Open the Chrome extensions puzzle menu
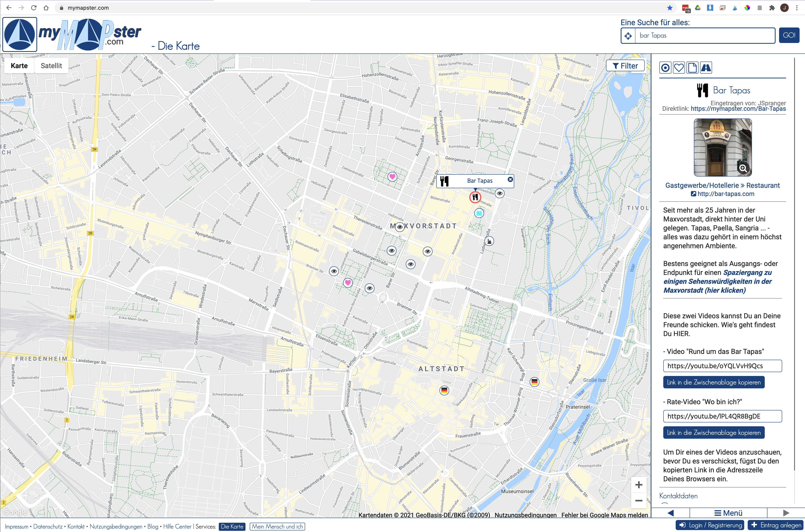The image size is (805, 532). 772,8
